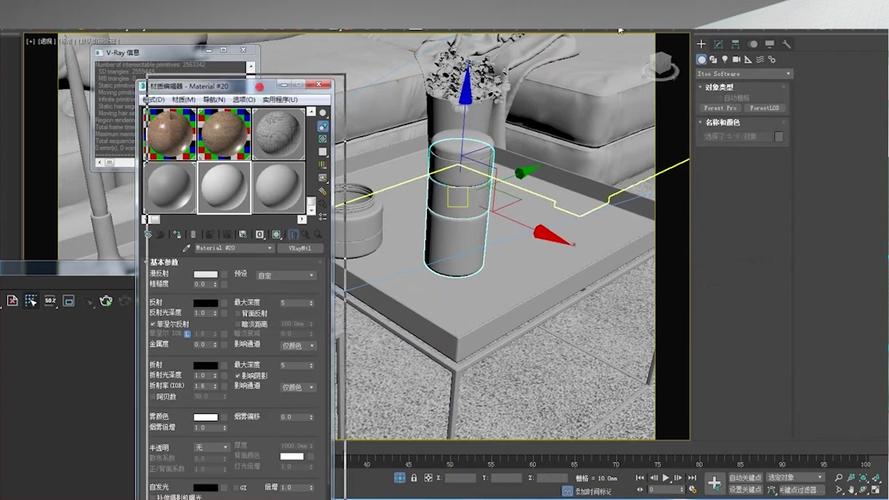Open the 材质(M) menu

(183, 100)
